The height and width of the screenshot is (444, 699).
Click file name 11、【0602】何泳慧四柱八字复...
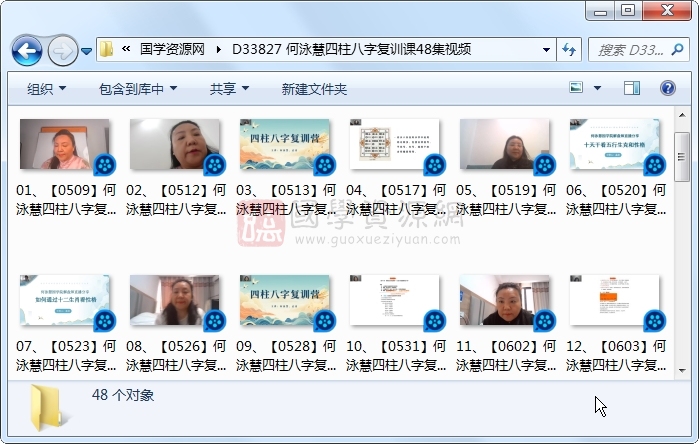tap(506, 355)
